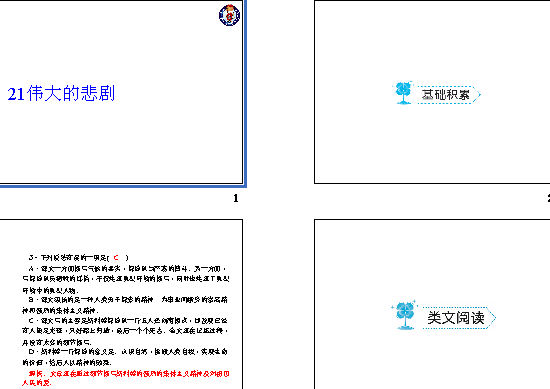The height and width of the screenshot is (389, 550).
Task: Click the chevron arrow on 美文阅读 banner
Action: [x=492, y=318]
